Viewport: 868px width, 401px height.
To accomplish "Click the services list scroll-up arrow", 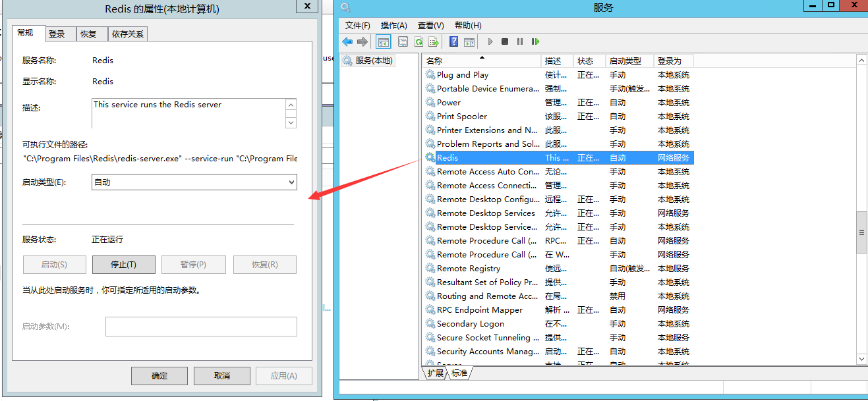I will (x=861, y=60).
